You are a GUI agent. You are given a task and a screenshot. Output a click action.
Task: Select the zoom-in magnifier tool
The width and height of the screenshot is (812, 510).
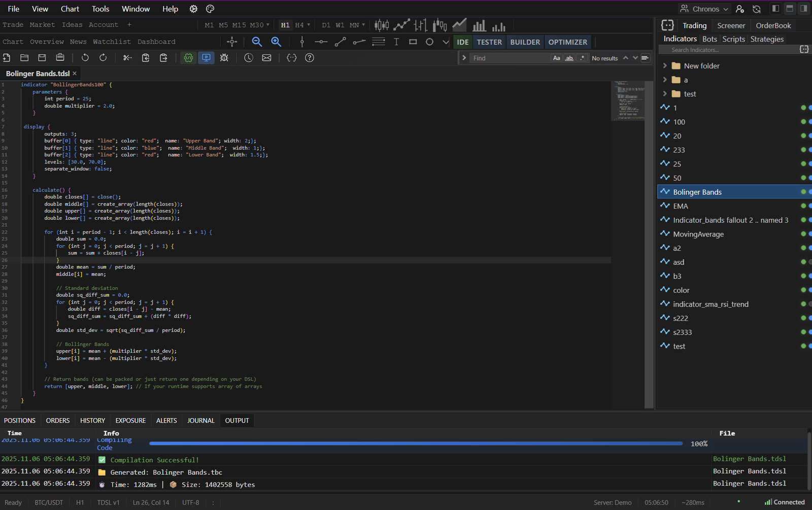(x=276, y=42)
